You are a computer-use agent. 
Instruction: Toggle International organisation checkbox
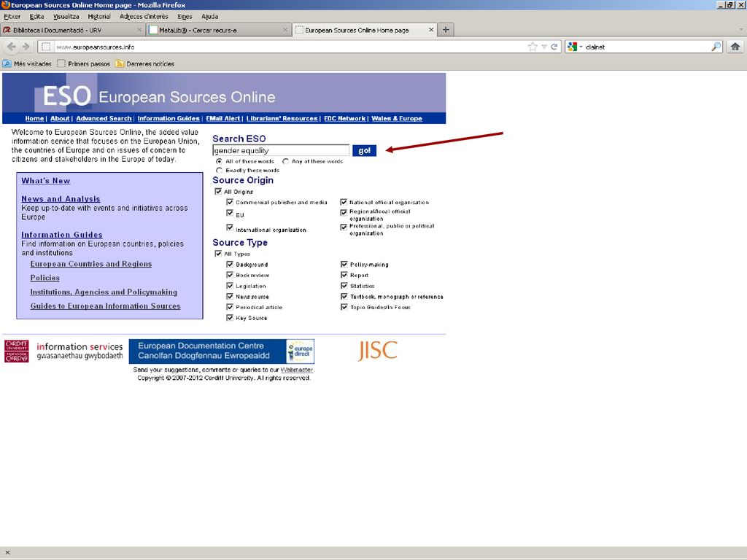[x=230, y=227]
